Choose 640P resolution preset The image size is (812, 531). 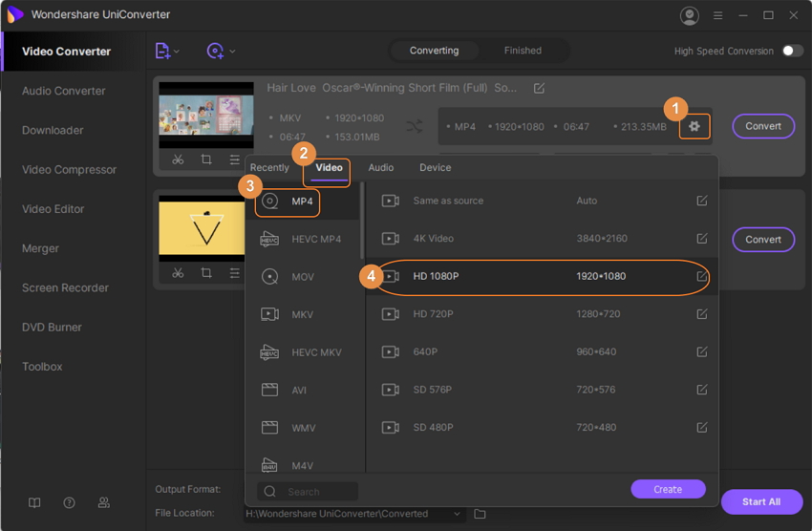[x=542, y=351]
